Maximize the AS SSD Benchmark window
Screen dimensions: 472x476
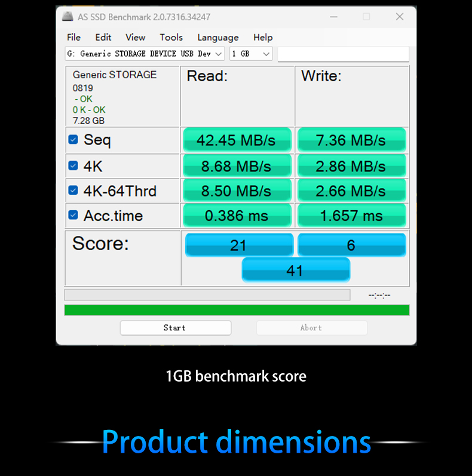[x=366, y=17]
